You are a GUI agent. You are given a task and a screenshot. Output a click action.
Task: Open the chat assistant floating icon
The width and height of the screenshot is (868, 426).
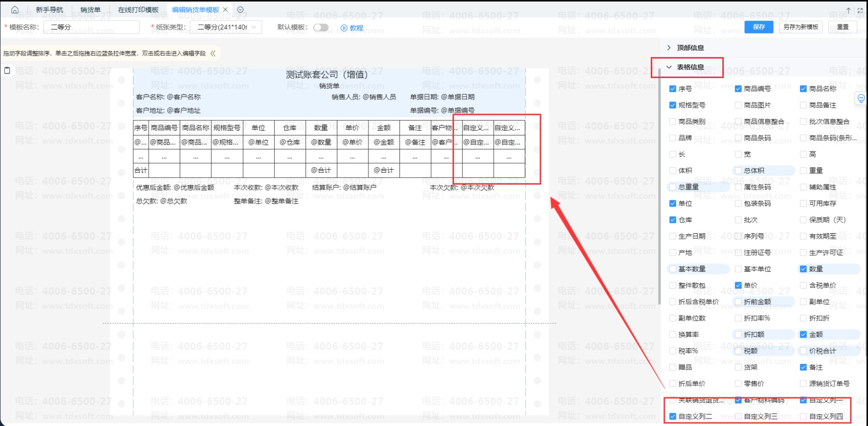pyautogui.click(x=860, y=99)
